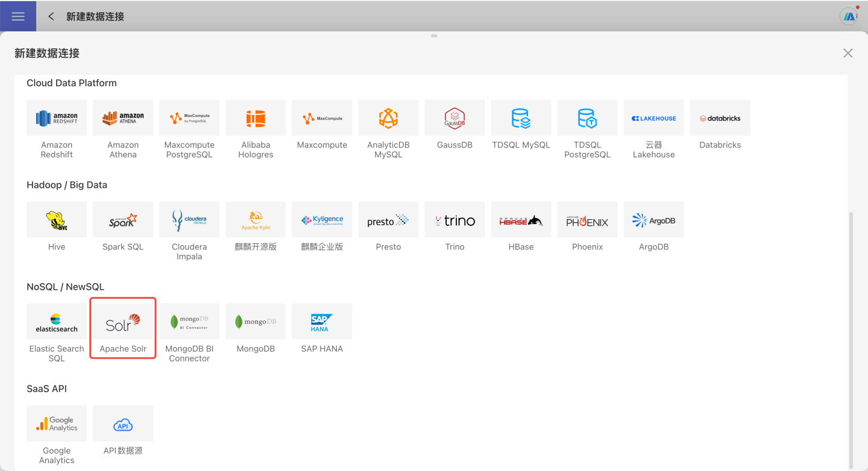Select Google Analytics data source
This screenshot has height=471, width=868.
57,424
